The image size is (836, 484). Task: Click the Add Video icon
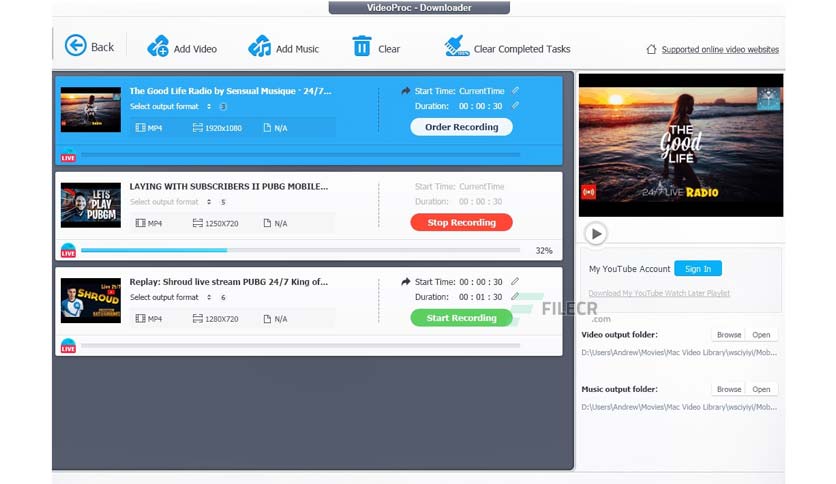158,46
